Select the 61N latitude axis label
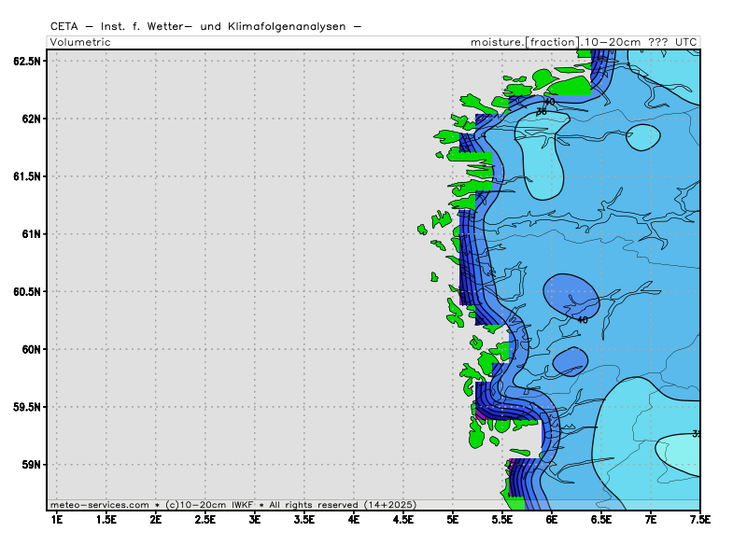This screenshot has width=747, height=560. pyautogui.click(x=31, y=233)
